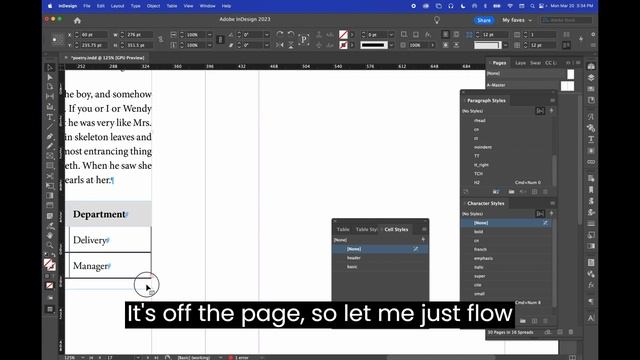
Task: Toggle constrain proportions for scaling
Action: click(x=220, y=40)
